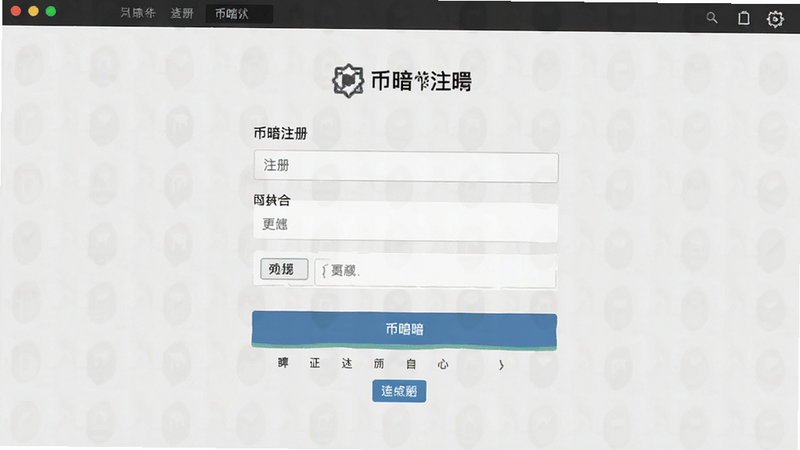
Task: Close the window with red button
Action: 16,11
